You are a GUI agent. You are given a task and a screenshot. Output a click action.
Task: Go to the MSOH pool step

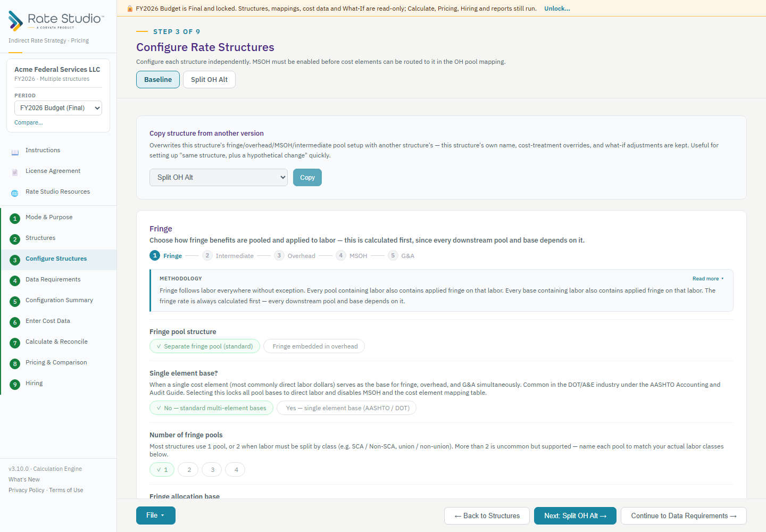point(352,256)
